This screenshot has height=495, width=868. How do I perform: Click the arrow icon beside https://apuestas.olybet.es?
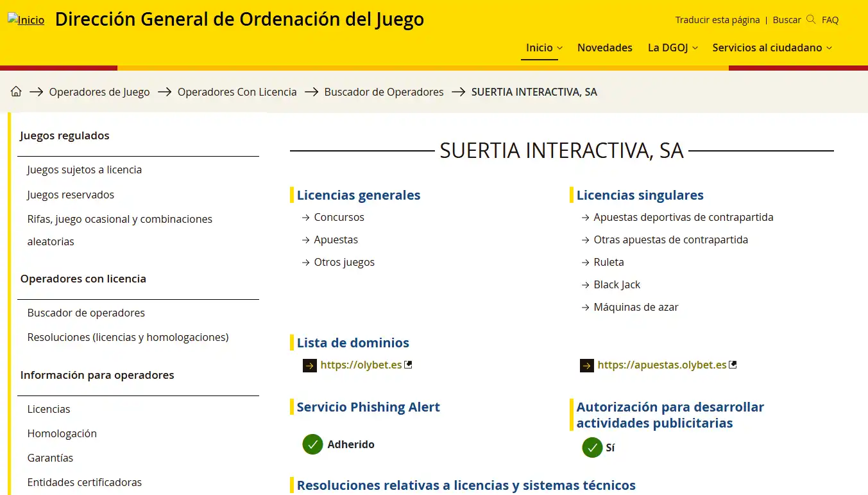point(587,365)
